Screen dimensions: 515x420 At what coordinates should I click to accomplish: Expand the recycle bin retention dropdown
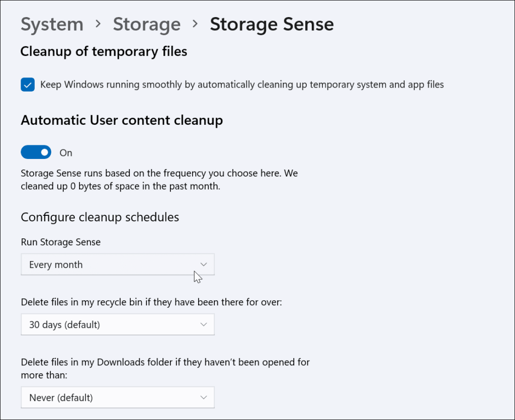coord(118,324)
